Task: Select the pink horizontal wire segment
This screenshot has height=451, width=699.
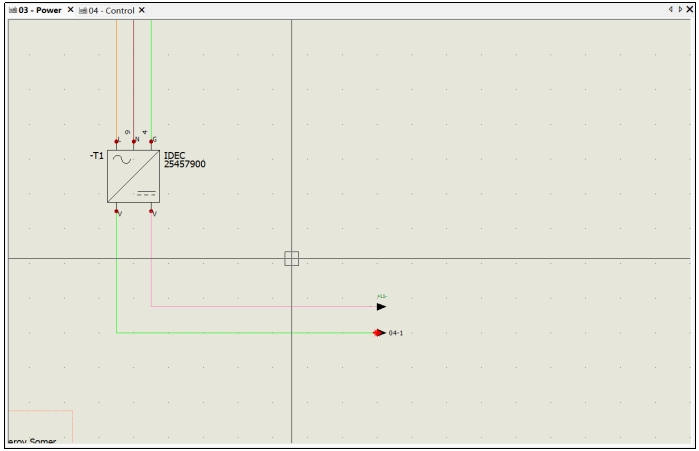Action: point(264,307)
